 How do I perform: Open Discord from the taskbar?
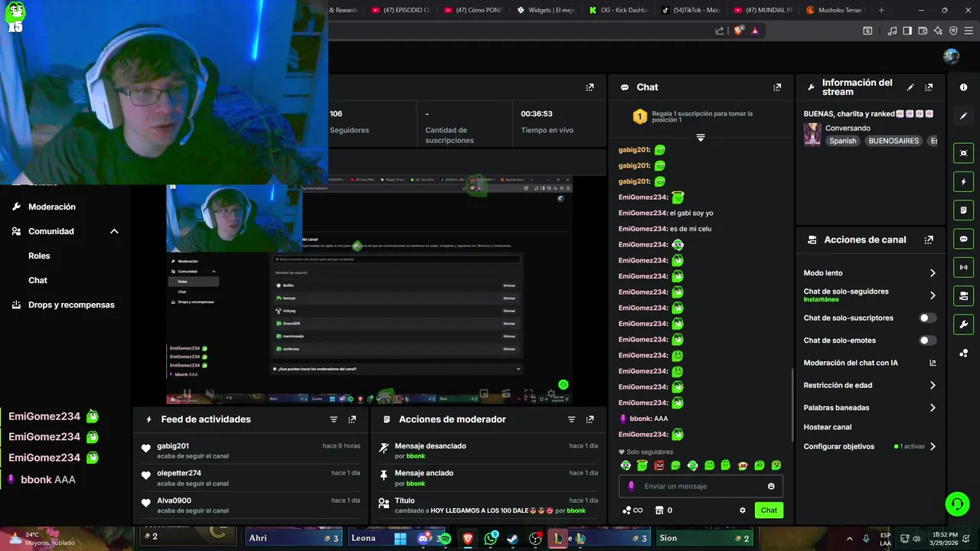pos(423,539)
